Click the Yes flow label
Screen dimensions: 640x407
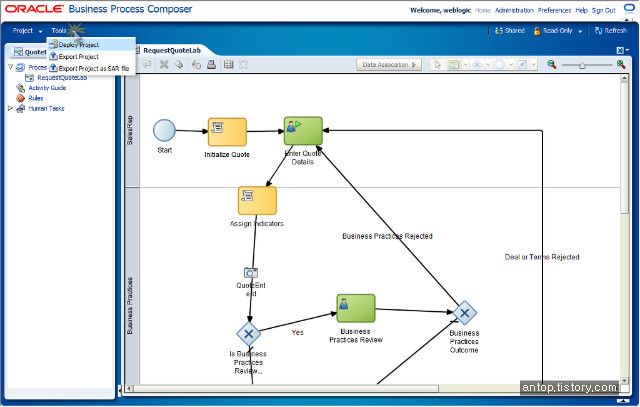coord(298,332)
